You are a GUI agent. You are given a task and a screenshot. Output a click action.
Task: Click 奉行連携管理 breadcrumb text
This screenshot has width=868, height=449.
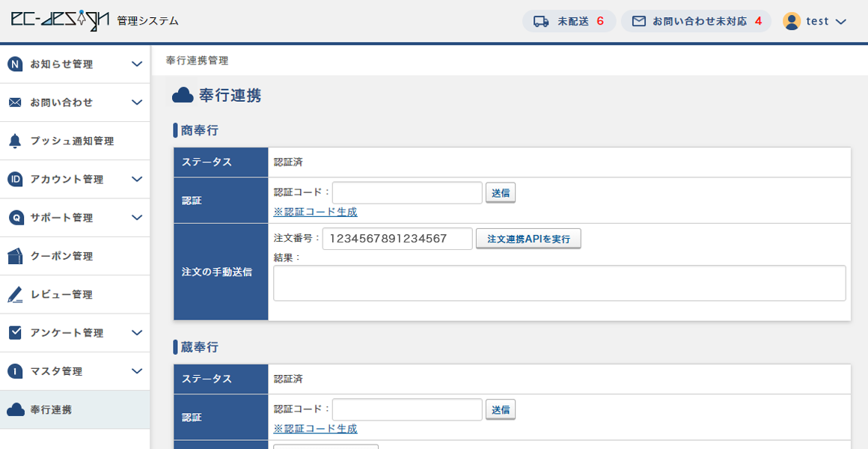pyautogui.click(x=197, y=61)
